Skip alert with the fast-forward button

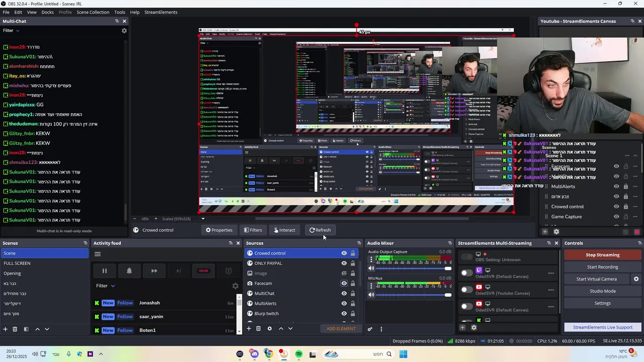click(x=154, y=270)
